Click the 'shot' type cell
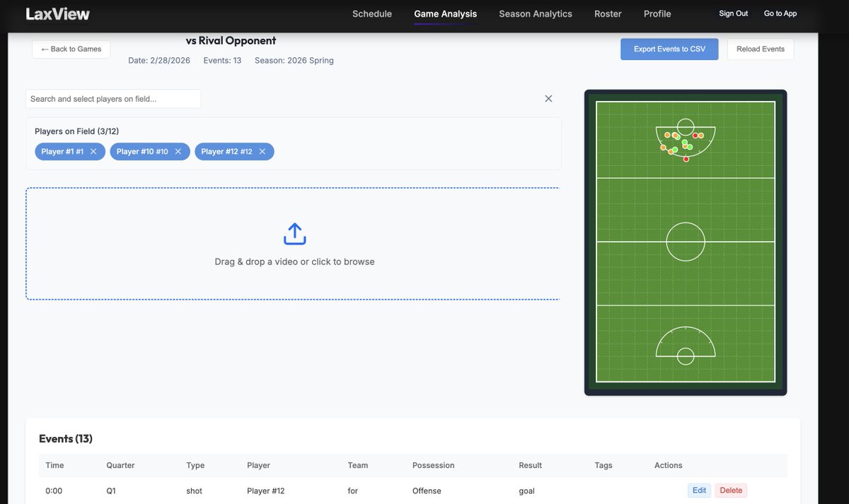 click(194, 491)
